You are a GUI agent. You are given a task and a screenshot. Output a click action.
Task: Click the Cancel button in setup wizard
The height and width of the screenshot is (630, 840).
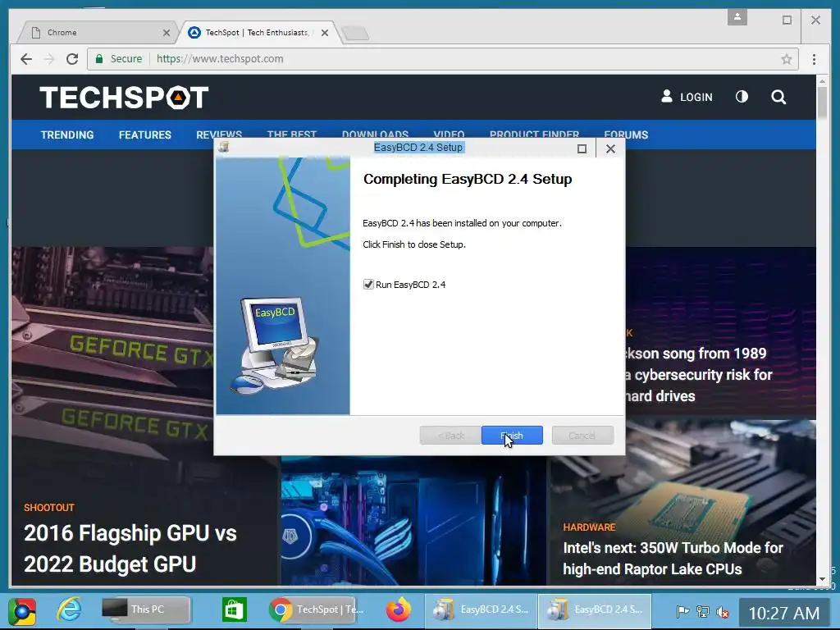pyautogui.click(x=582, y=435)
